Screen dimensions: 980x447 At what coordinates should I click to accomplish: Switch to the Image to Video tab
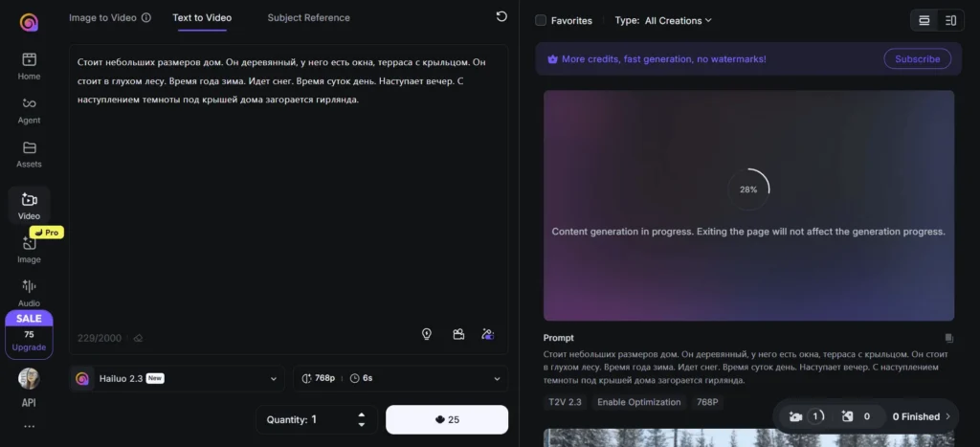[102, 17]
